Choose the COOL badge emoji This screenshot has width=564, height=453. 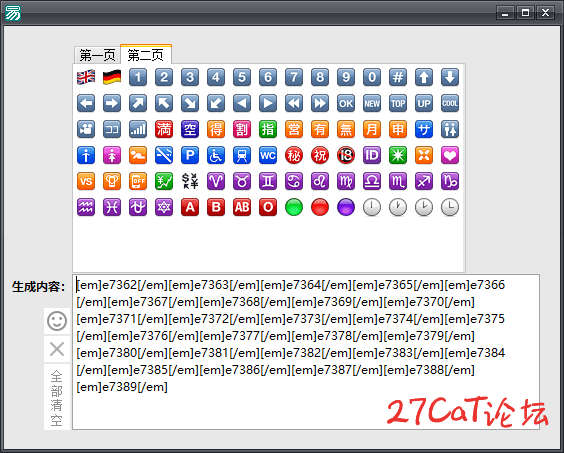tap(450, 104)
